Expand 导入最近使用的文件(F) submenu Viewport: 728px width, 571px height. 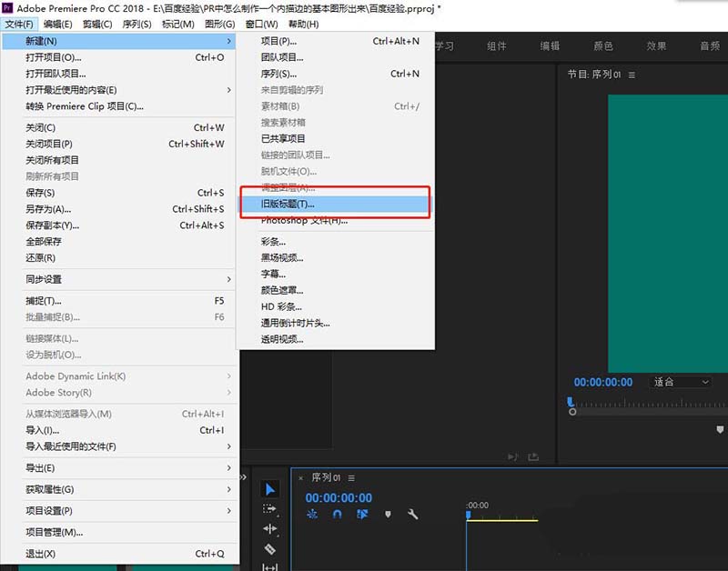pos(229,446)
